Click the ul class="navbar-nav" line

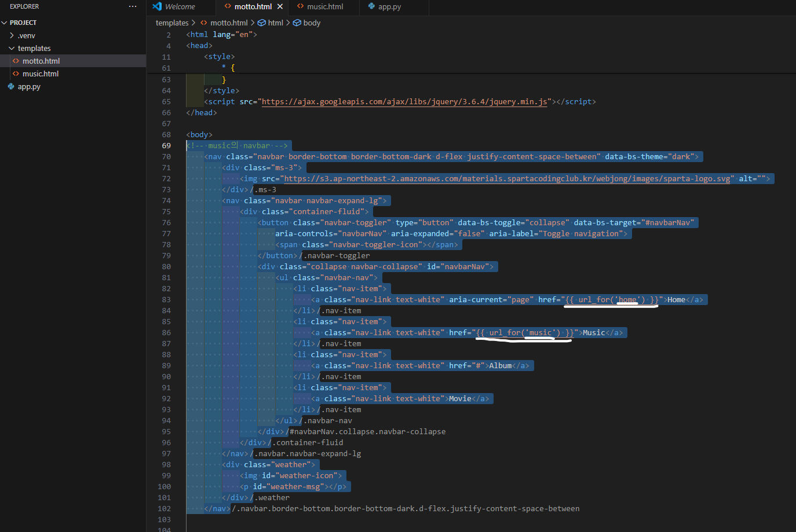tap(327, 278)
